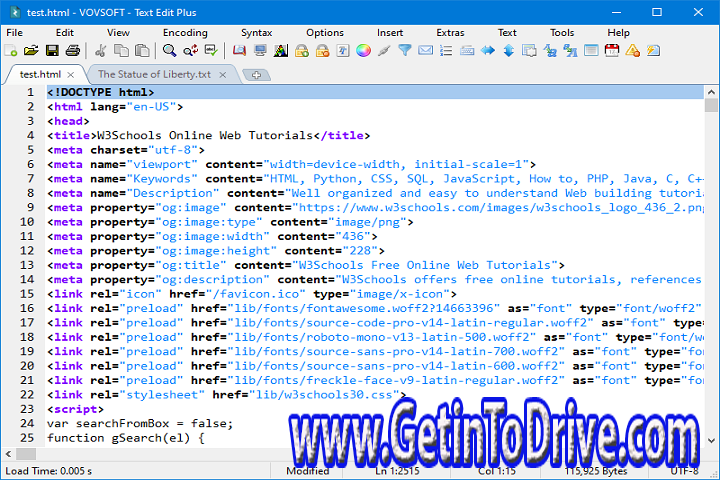Run spell check with the abc checkmark icon
This screenshot has width=720, height=480.
tap(211, 51)
